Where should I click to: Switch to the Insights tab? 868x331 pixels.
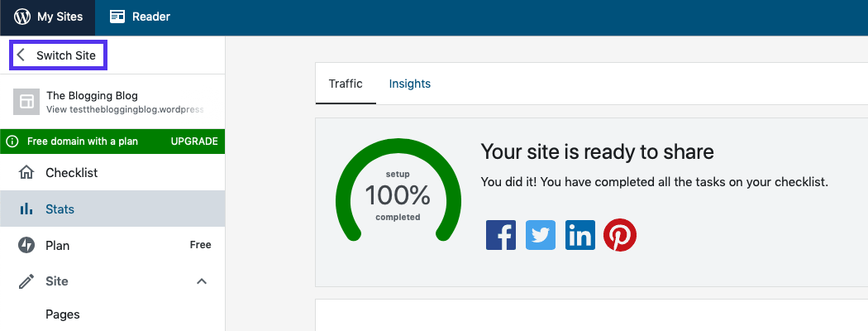(409, 84)
